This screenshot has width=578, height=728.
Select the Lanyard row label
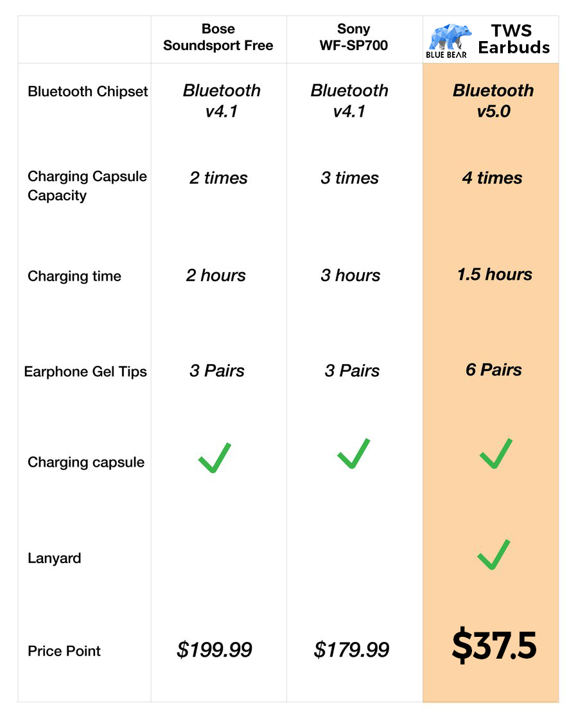coord(55,558)
